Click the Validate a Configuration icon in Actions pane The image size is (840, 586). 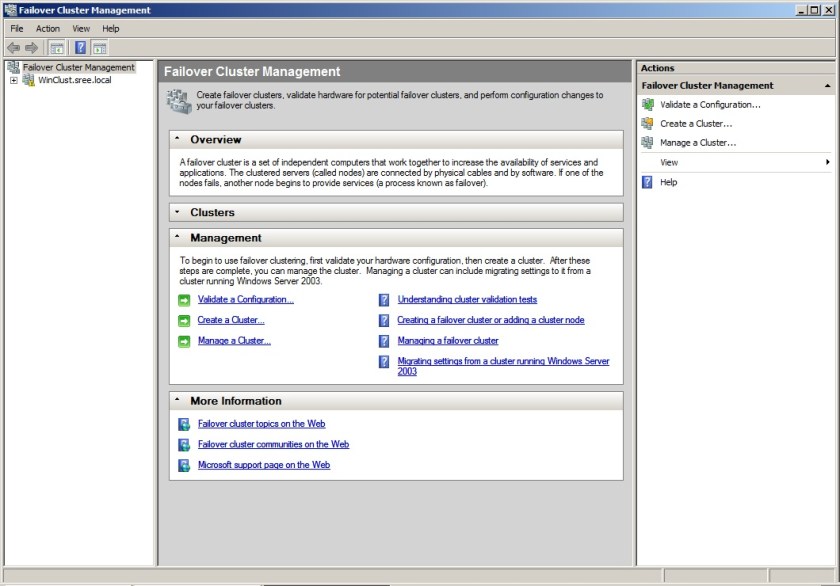tap(647, 104)
